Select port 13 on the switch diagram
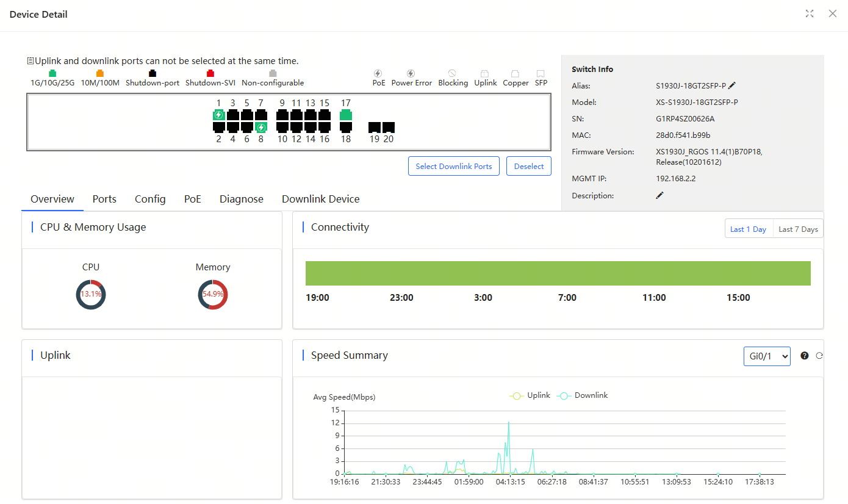The height and width of the screenshot is (504, 848). [310, 115]
